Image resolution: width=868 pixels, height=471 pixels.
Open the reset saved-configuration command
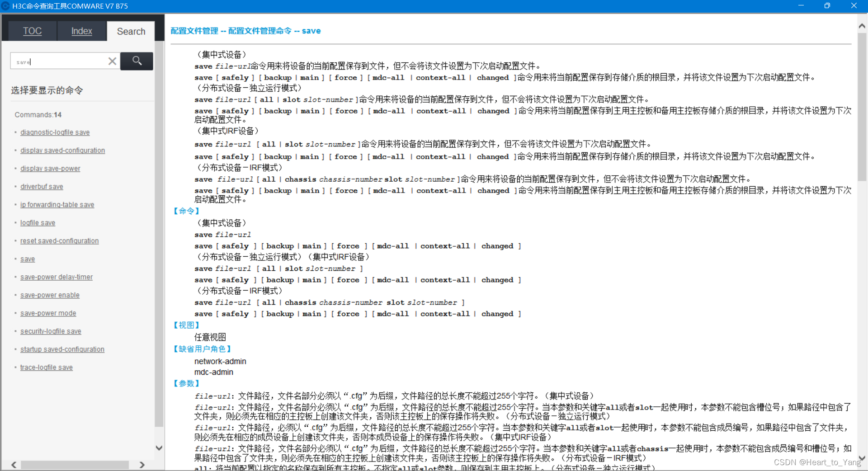tap(59, 241)
